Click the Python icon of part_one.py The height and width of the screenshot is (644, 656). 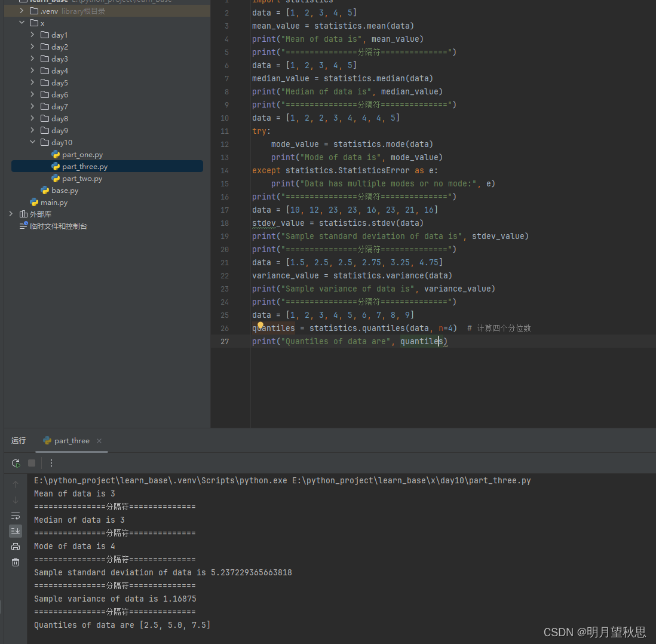point(55,155)
